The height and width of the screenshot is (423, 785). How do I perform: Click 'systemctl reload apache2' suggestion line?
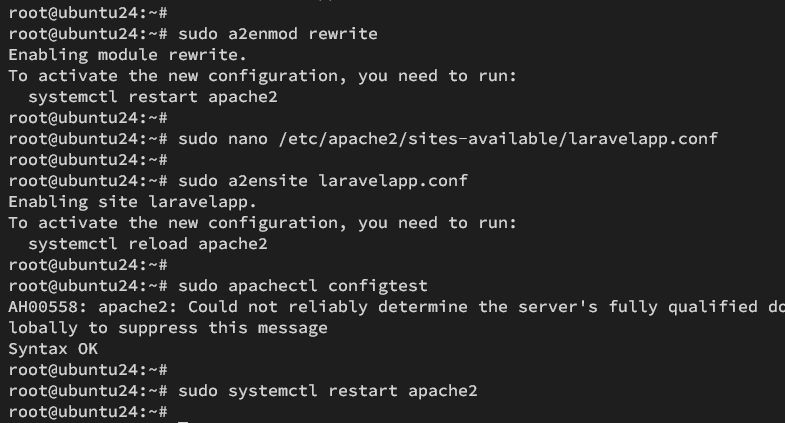coord(148,244)
